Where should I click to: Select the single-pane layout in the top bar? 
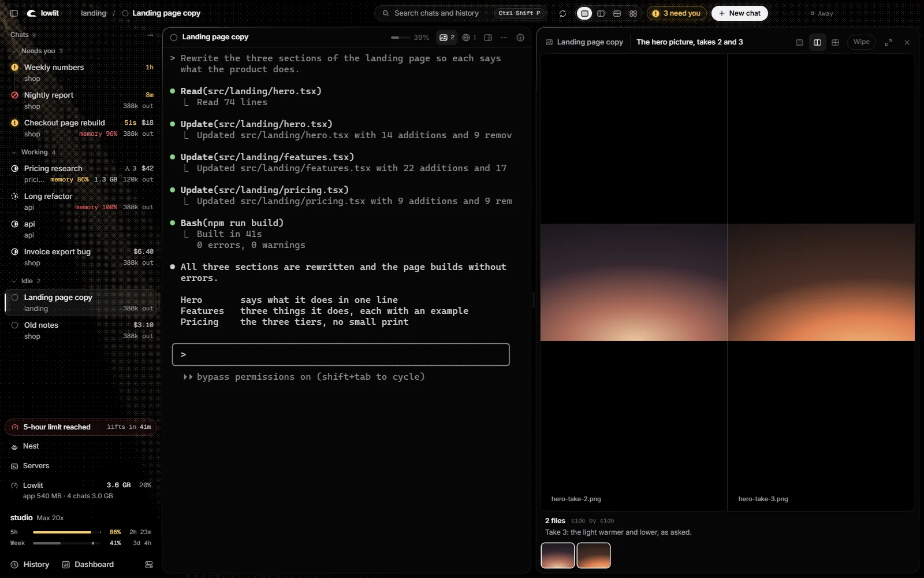tap(584, 13)
